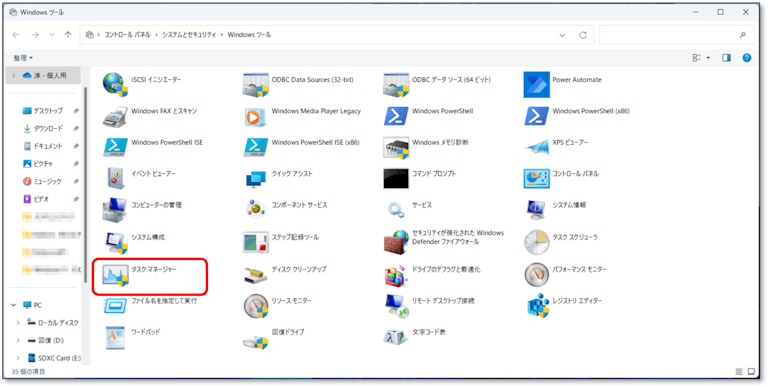The image size is (768, 387).
Task: Expand the ローカル ディスク node
Action: coord(18,322)
